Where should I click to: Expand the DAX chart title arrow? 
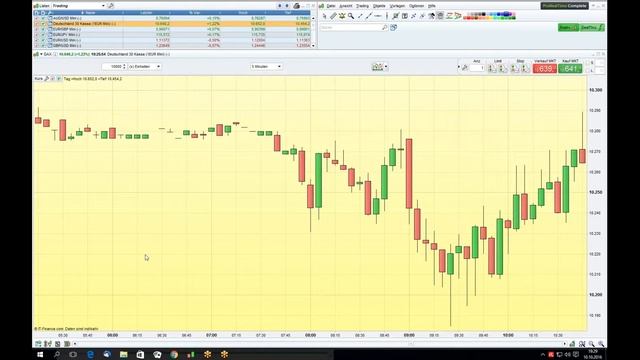click(x=41, y=54)
